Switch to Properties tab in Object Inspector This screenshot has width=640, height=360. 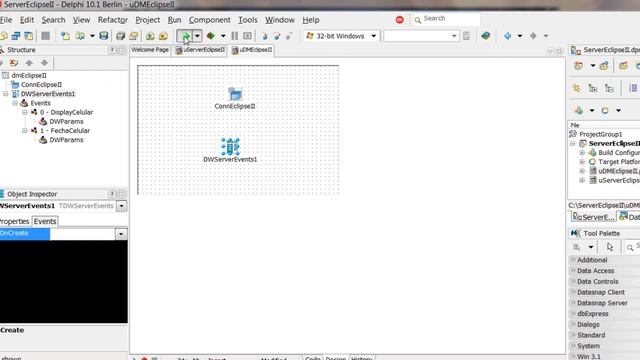[15, 221]
